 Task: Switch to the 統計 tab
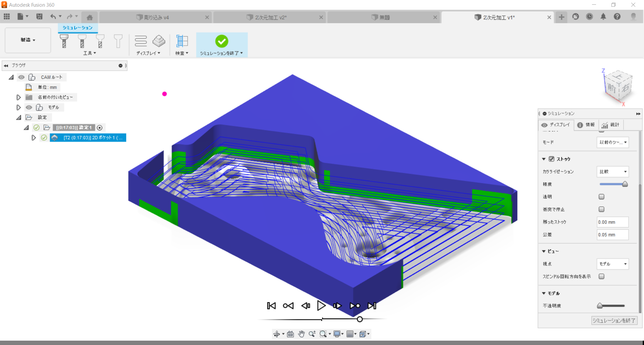point(611,125)
